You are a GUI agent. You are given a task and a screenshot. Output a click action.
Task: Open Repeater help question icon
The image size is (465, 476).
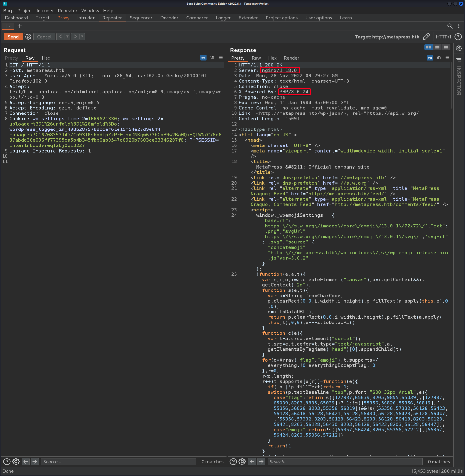click(x=458, y=37)
